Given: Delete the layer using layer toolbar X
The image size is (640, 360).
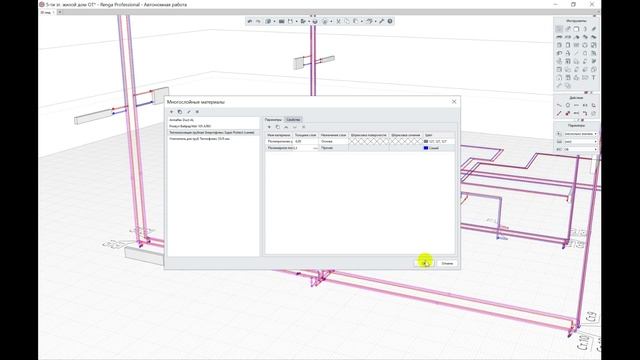Looking at the screenshot, I should pos(303,127).
